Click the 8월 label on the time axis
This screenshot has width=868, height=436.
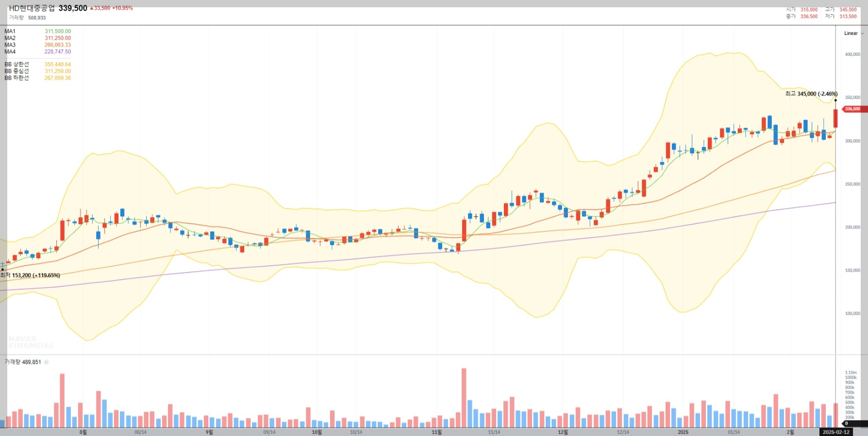point(83,432)
